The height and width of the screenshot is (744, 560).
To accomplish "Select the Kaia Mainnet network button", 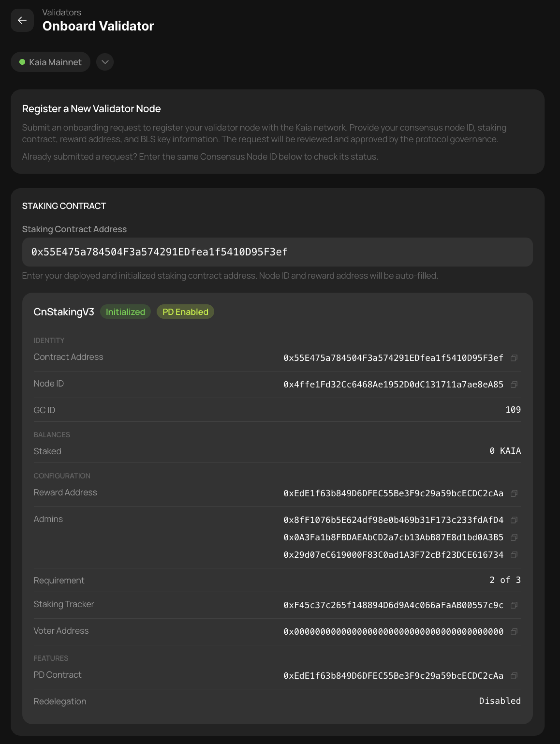I will pos(50,62).
